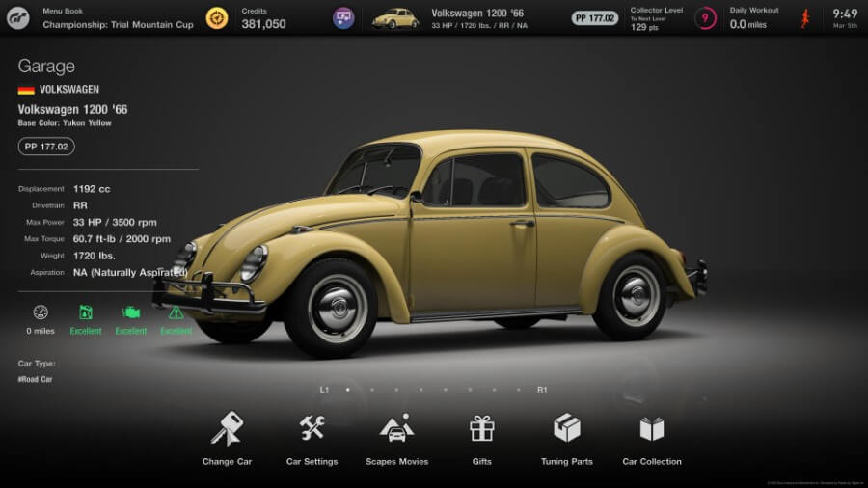Select the Volkswagen thumbnail in top bar
The width and height of the screenshot is (868, 488).
[x=395, y=18]
